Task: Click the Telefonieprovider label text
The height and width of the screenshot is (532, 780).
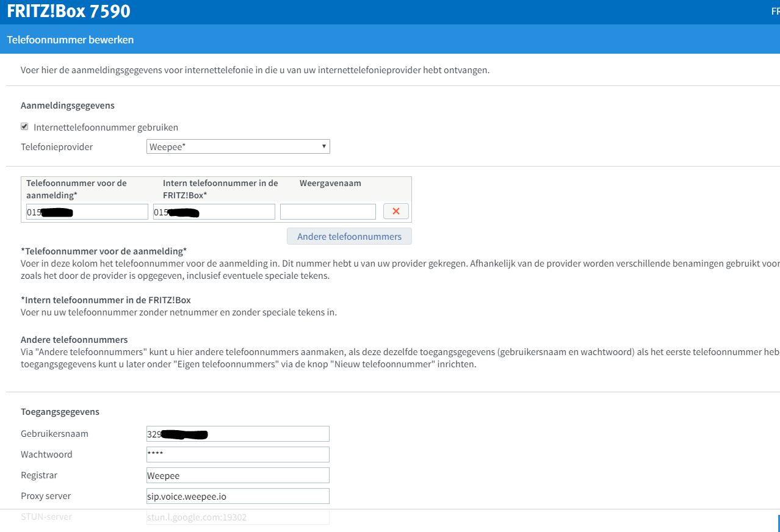Action: click(x=57, y=147)
